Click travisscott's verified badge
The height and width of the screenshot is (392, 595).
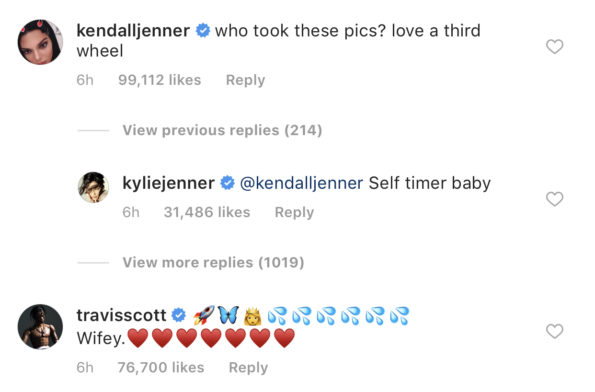(x=179, y=315)
